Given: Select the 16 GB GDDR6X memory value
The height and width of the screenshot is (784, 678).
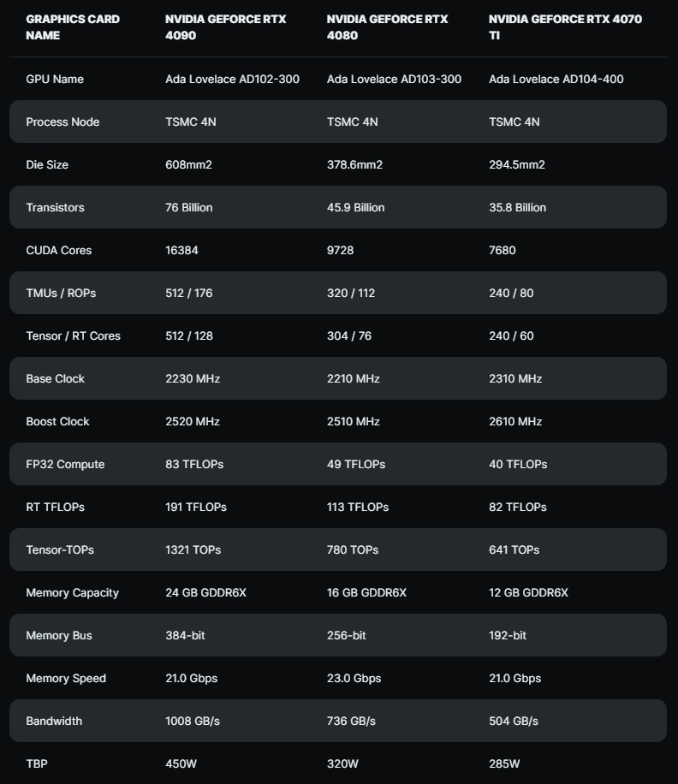Looking at the screenshot, I should pyautogui.click(x=366, y=592).
